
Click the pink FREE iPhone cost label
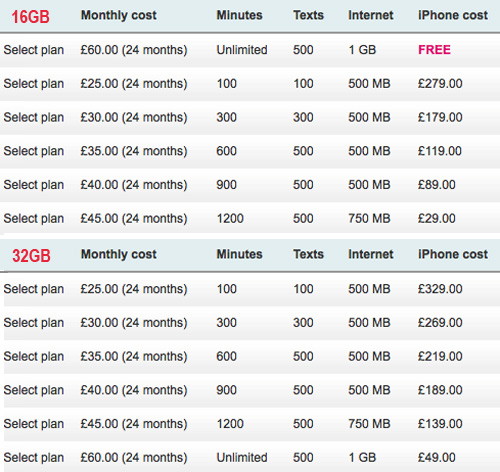click(x=434, y=50)
